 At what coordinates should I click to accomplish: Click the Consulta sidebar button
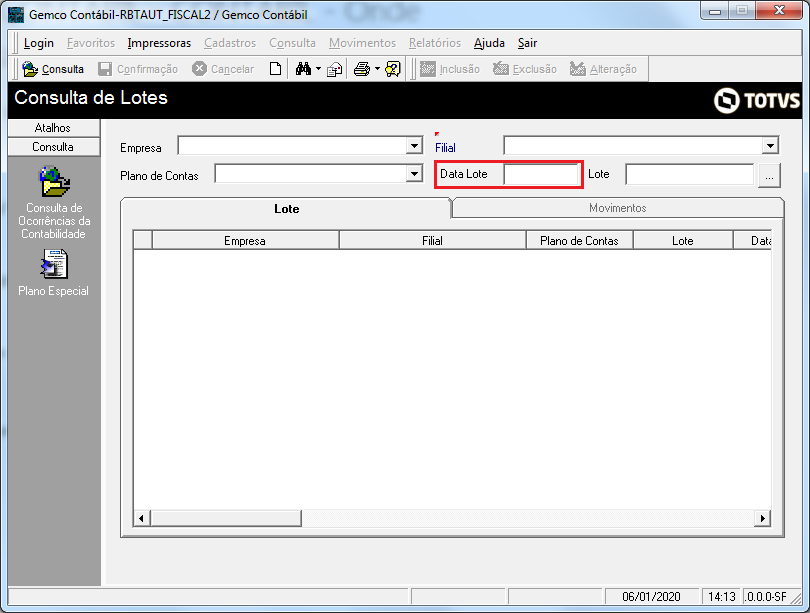[x=54, y=147]
